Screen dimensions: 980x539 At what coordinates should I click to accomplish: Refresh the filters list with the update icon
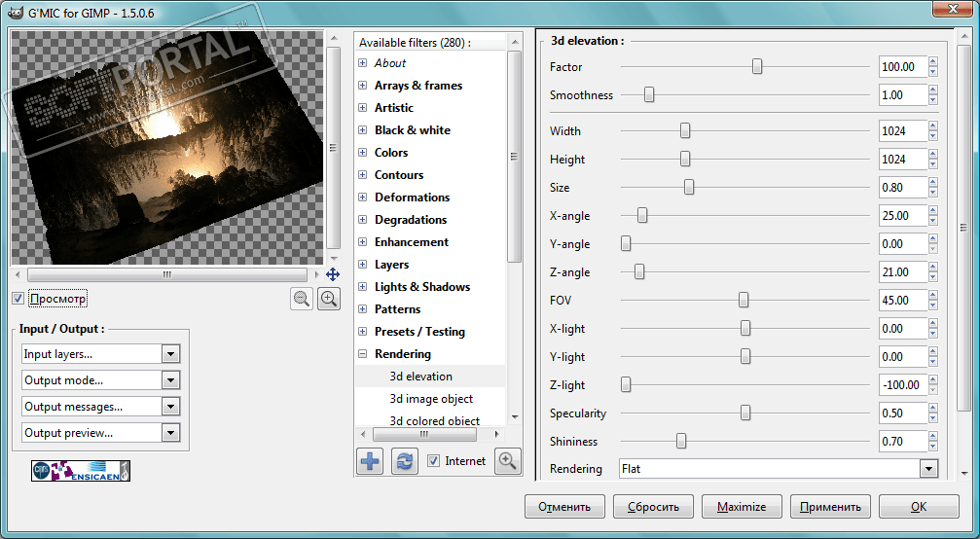(405, 461)
